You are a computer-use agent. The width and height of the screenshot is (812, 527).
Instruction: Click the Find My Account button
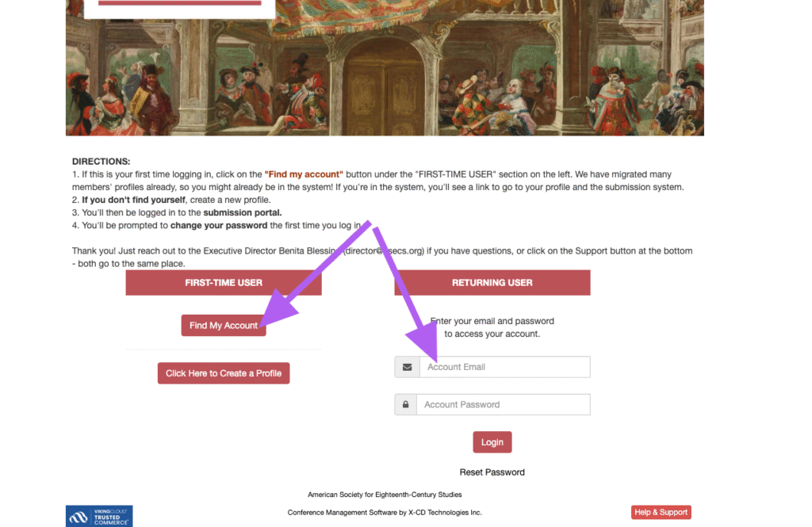223,326
